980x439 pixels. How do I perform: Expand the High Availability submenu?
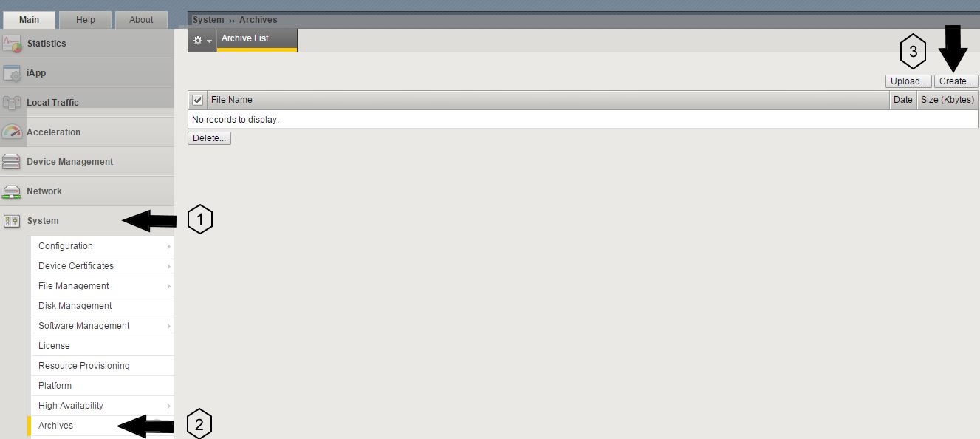click(x=169, y=406)
